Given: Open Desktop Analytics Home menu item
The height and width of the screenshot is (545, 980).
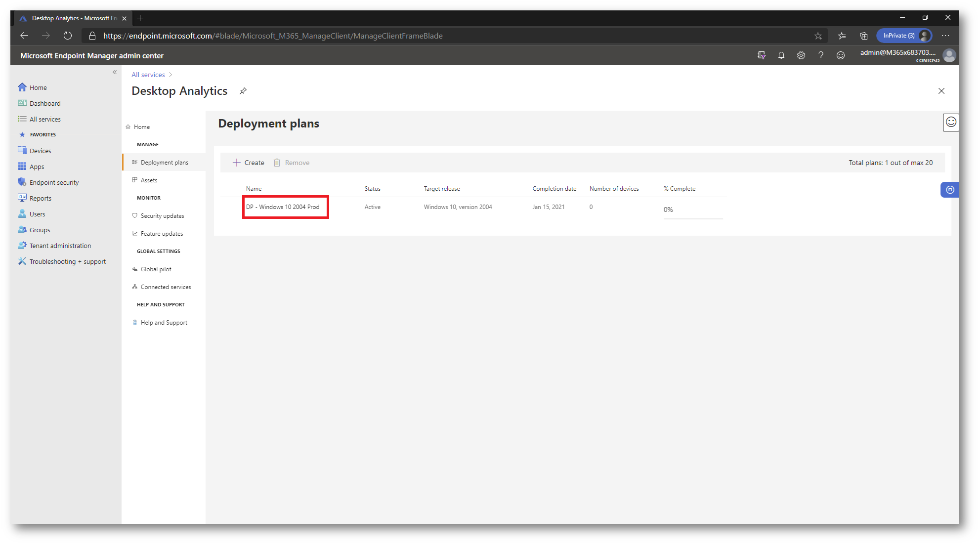Looking at the screenshot, I should pyautogui.click(x=141, y=127).
